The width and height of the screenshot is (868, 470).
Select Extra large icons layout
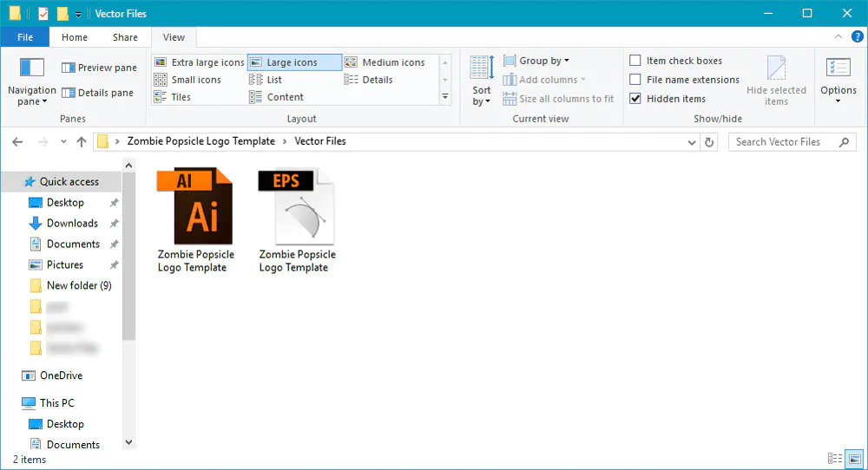pyautogui.click(x=199, y=62)
